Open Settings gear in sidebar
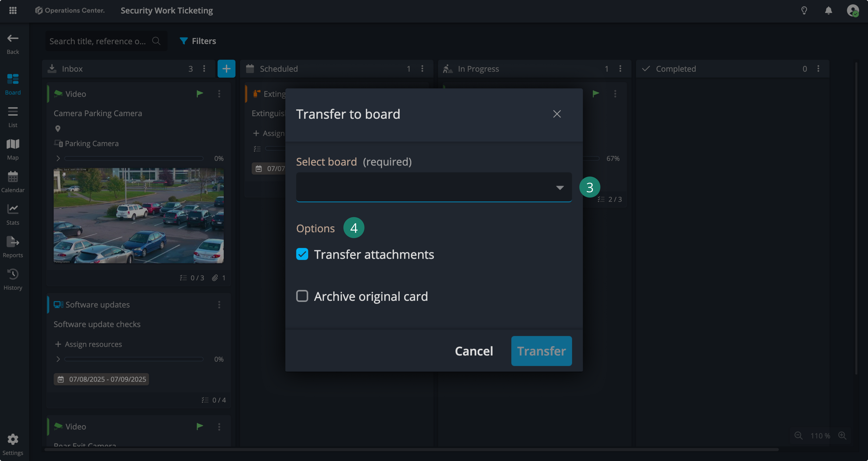 pos(13,445)
